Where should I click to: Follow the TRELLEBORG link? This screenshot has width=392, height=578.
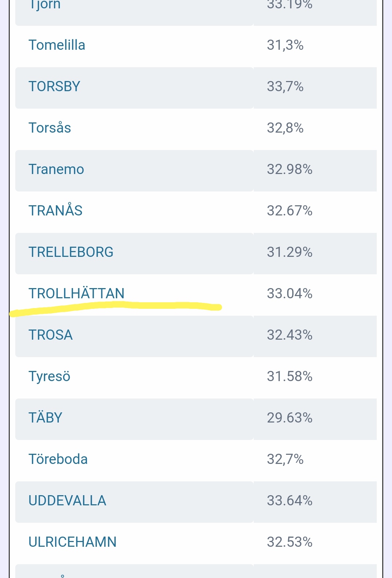(71, 252)
